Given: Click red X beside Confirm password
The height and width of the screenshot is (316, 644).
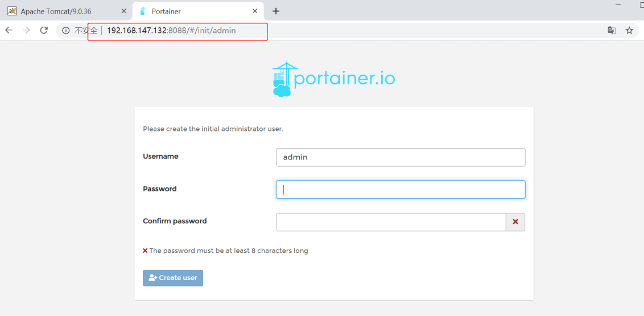Looking at the screenshot, I should pyautogui.click(x=515, y=222).
